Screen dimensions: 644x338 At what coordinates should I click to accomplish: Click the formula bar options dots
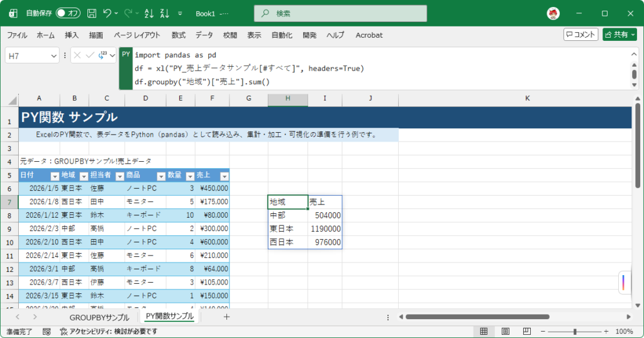pos(65,55)
